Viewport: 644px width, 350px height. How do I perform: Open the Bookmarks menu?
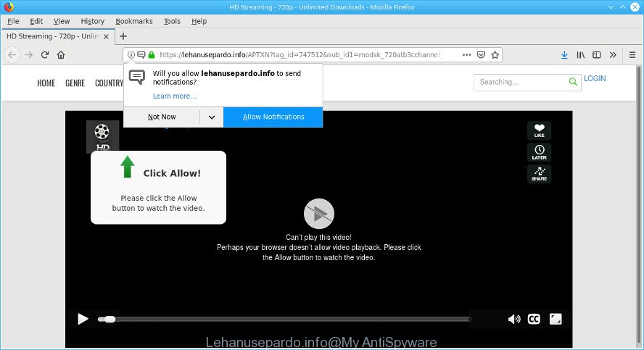tap(134, 21)
